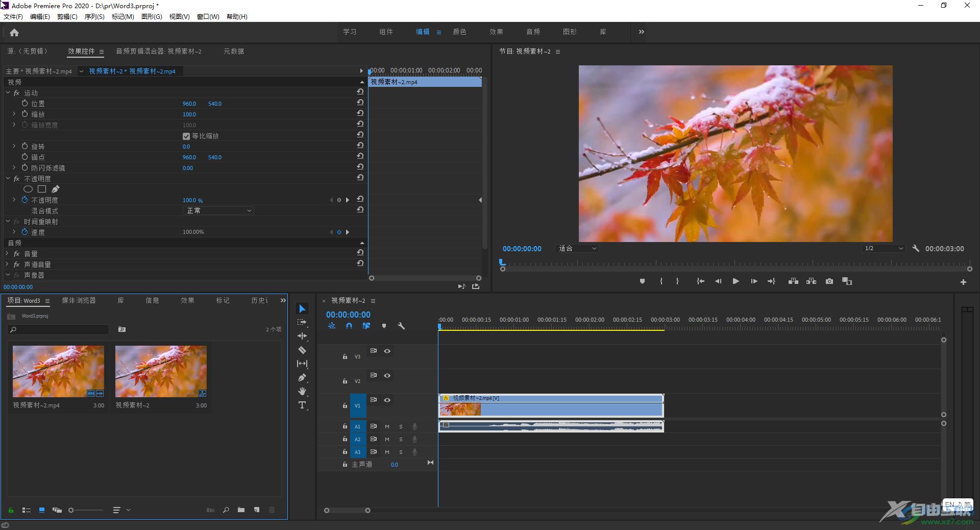Select the Selection tool arrow
Screen dimensions: 980x530
coord(302,309)
